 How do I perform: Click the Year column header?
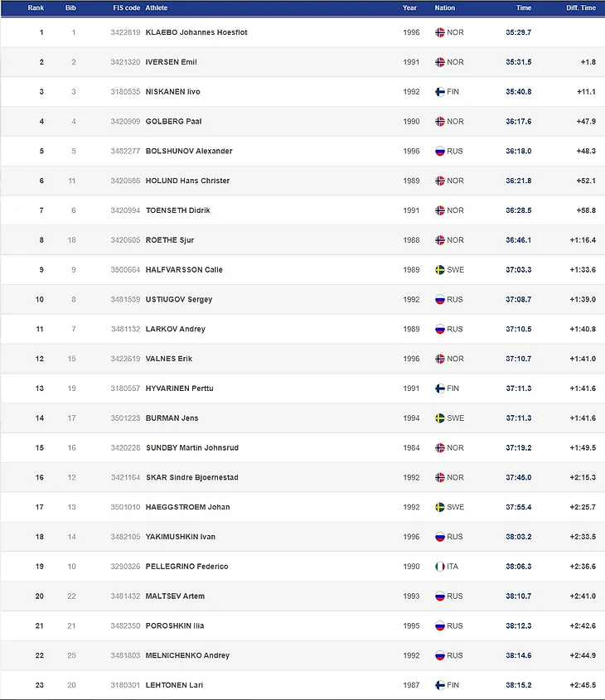click(x=409, y=7)
